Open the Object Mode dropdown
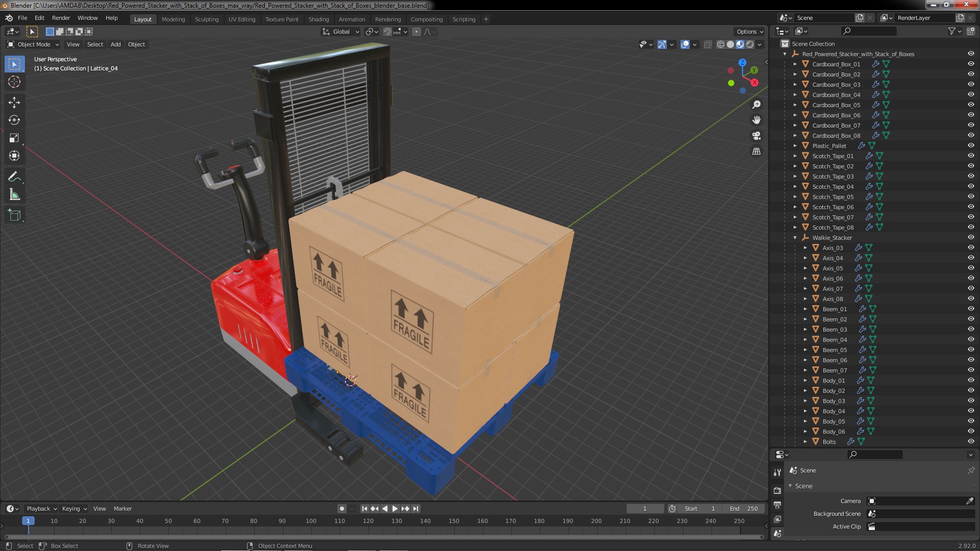This screenshot has height=551, width=980. (33, 44)
